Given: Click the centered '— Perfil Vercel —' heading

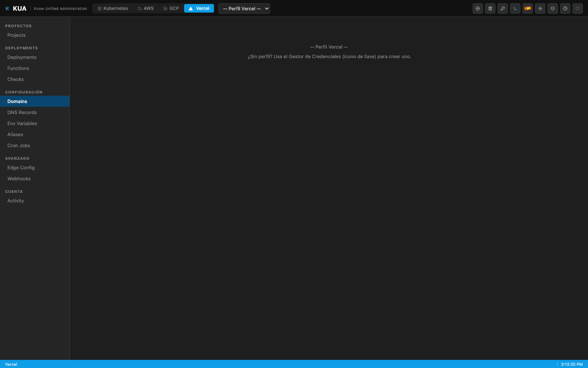Looking at the screenshot, I should pyautogui.click(x=329, y=47).
